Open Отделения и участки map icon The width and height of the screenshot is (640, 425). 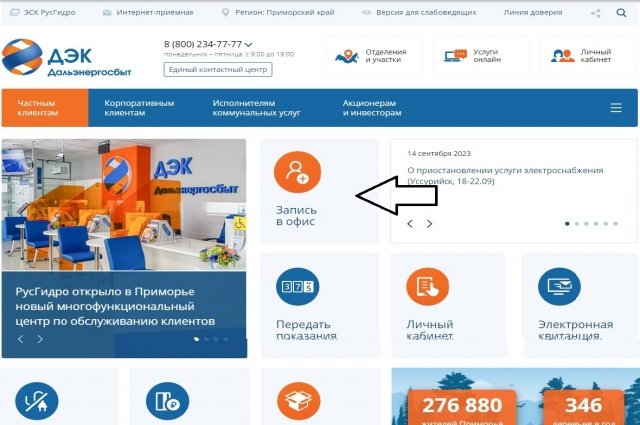tap(347, 56)
